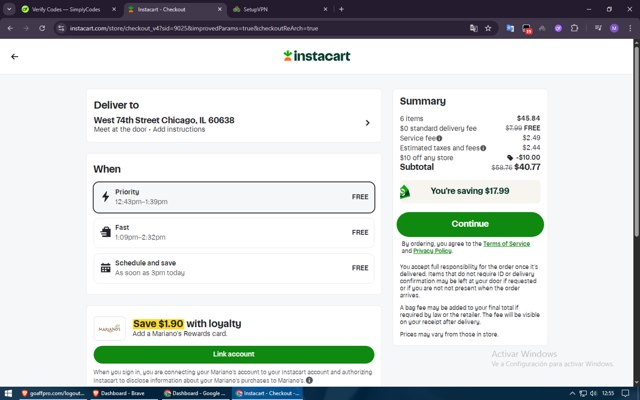Show Service fee info tooltip icon
Viewport: 640px width, 400px height.
(439, 138)
